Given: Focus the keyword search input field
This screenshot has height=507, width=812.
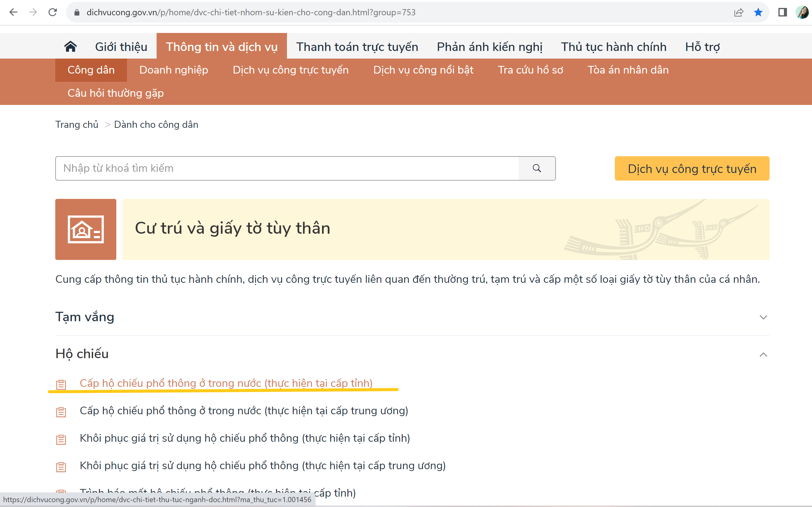Looking at the screenshot, I should point(287,168).
